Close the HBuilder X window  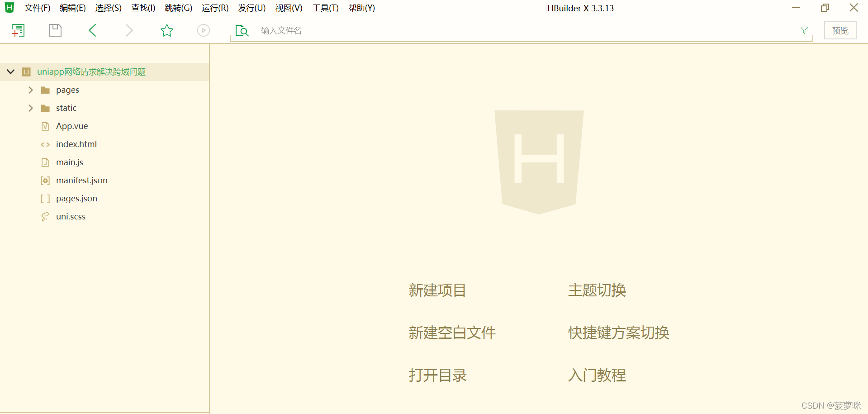[x=854, y=8]
